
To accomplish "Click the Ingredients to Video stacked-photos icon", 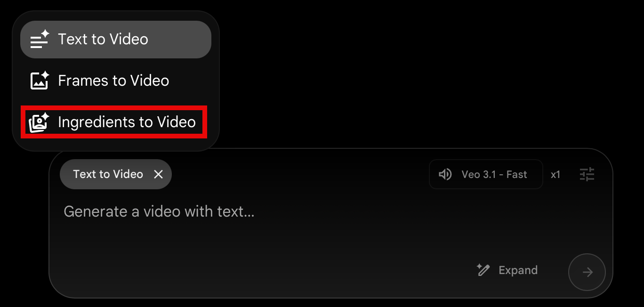I will click(x=40, y=122).
